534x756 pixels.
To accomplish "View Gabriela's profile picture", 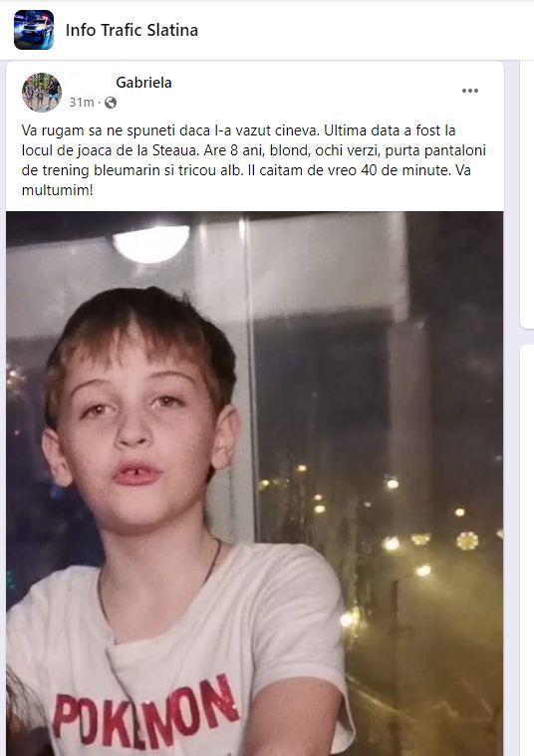I will pyautogui.click(x=42, y=92).
